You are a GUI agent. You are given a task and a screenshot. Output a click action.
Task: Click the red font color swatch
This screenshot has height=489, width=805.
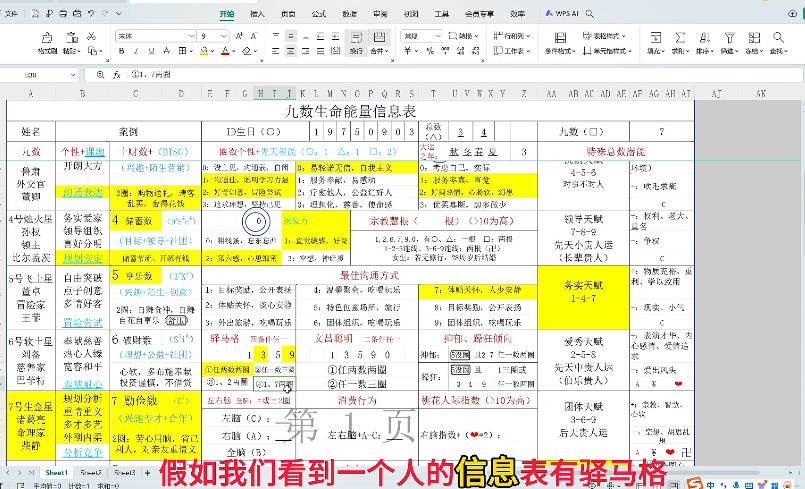pyautogui.click(x=226, y=51)
